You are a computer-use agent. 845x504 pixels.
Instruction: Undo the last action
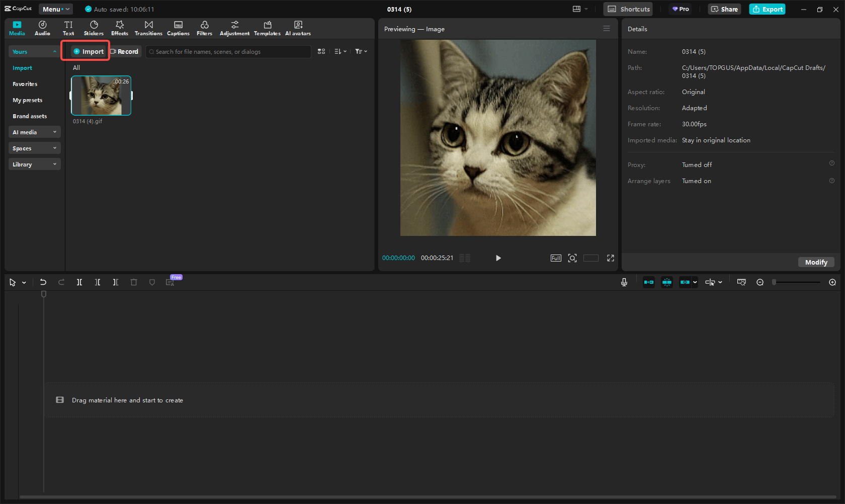coord(43,282)
